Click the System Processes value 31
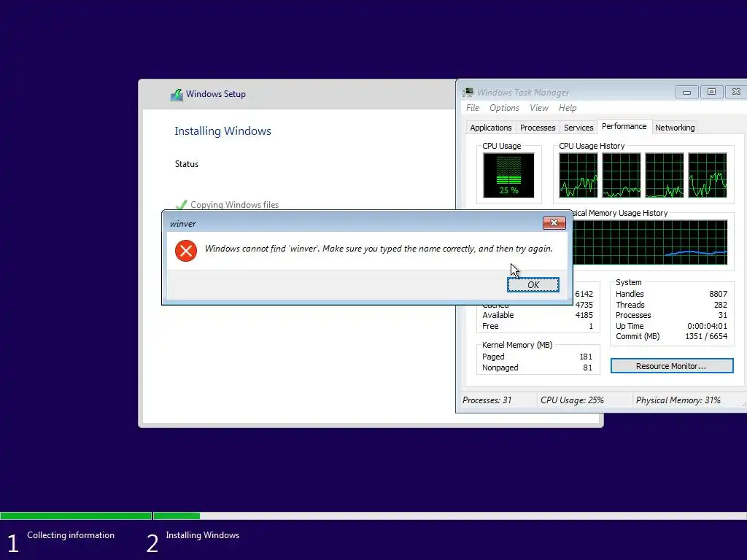 click(723, 315)
